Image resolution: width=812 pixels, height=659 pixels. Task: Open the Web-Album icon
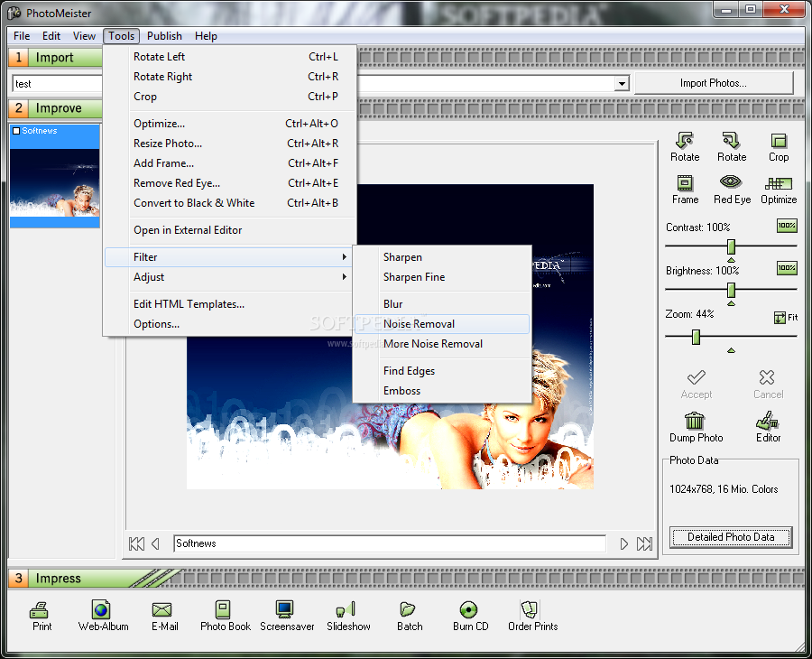(100, 609)
